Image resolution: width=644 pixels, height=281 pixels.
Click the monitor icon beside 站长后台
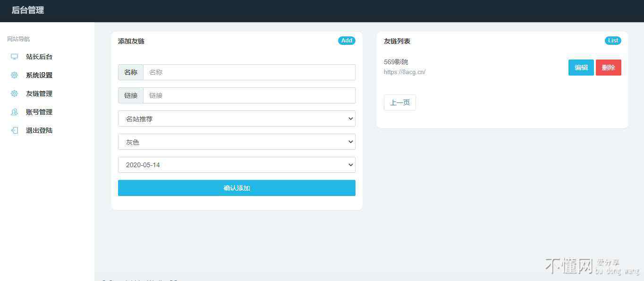[x=14, y=57]
